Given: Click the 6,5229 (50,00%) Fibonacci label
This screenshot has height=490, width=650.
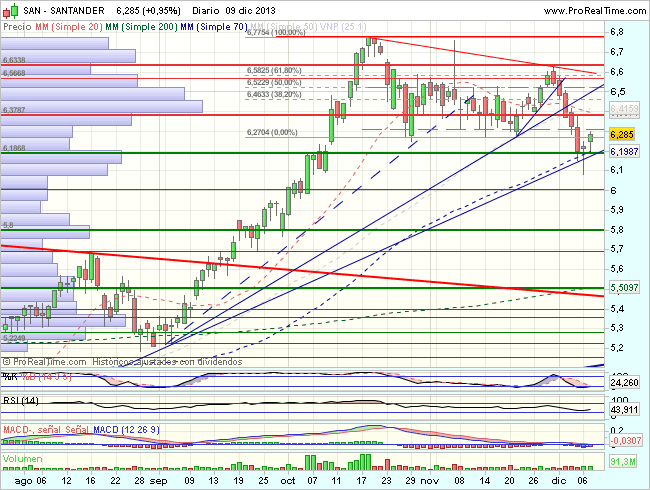Looking at the screenshot, I should click(274, 82).
